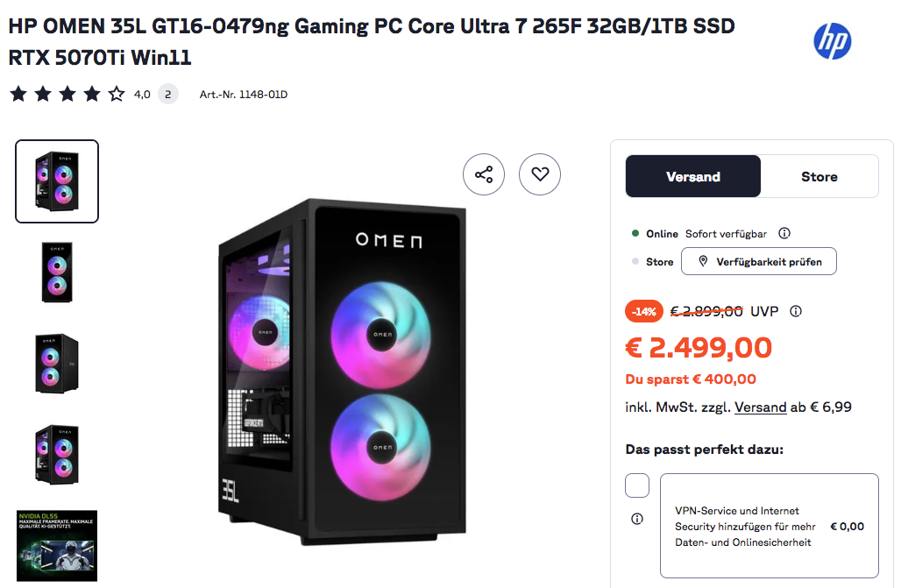Click the share icon above product image
The image size is (901, 588).
pyautogui.click(x=484, y=174)
